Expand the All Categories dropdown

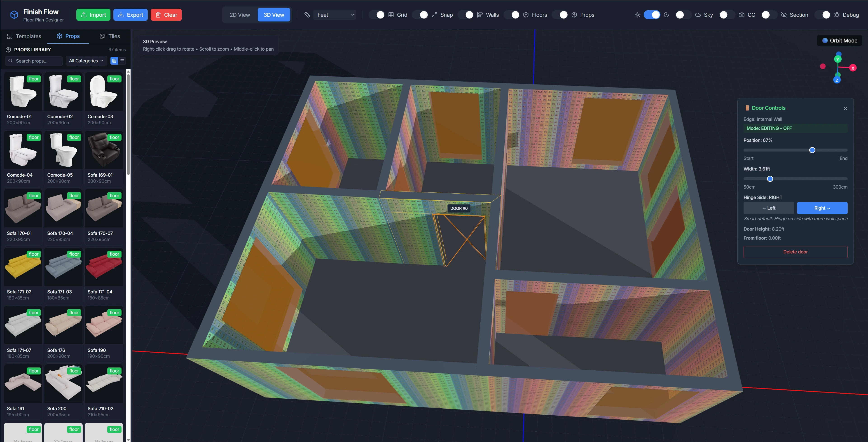coord(86,61)
